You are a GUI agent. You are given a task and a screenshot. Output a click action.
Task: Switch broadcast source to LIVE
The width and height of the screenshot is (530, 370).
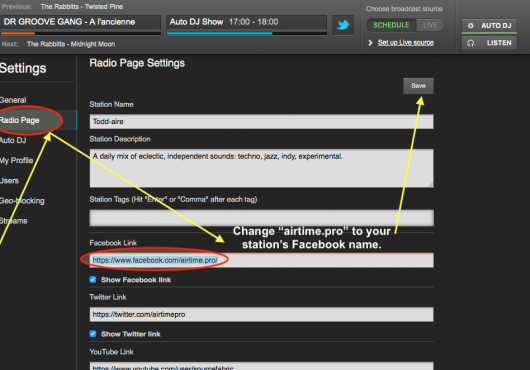[x=430, y=25]
